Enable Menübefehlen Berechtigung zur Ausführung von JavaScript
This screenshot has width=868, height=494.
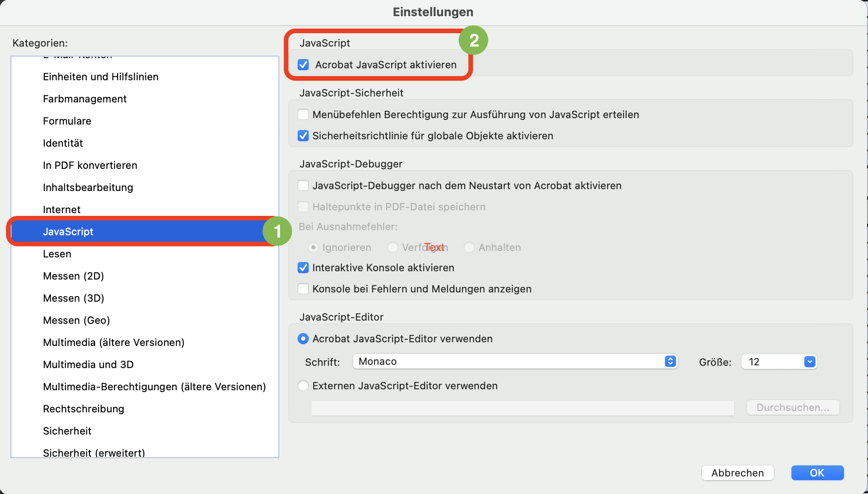303,114
